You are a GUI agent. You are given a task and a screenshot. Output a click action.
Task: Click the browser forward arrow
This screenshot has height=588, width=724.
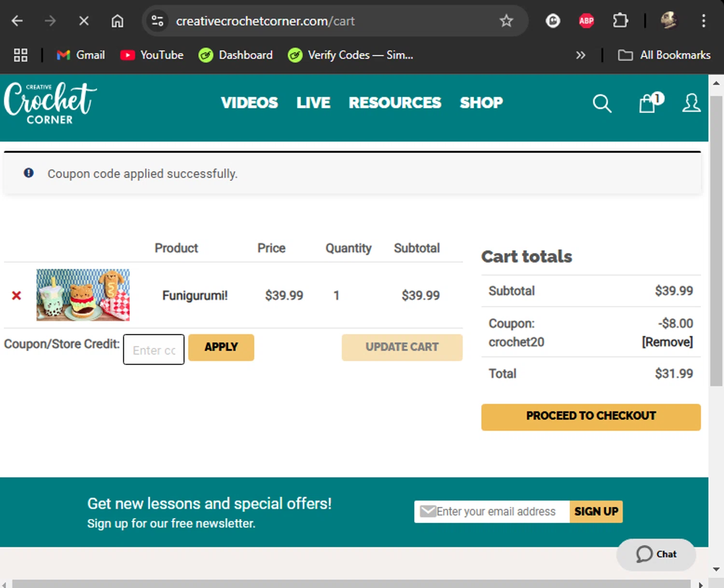tap(50, 21)
